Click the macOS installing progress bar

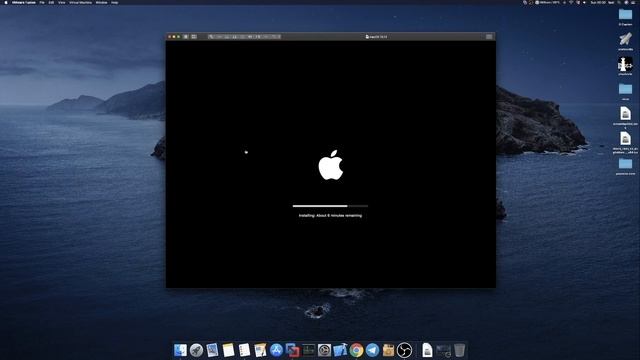(x=330, y=206)
